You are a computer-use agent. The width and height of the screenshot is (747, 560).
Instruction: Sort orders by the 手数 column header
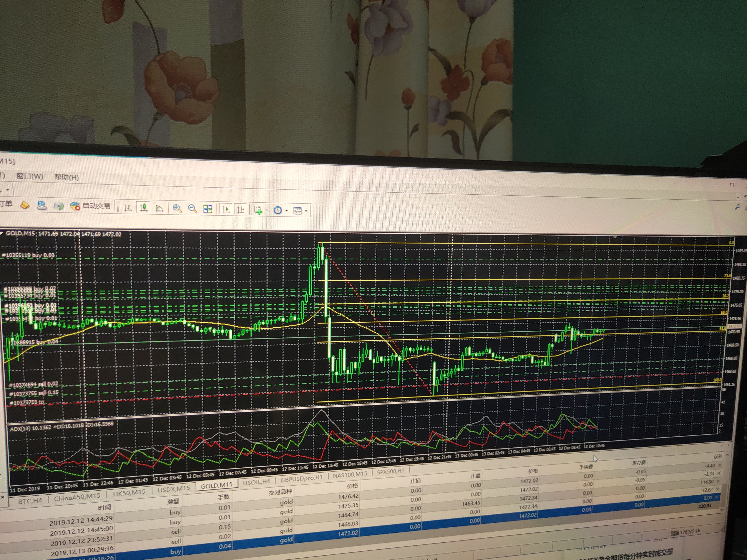224,497
